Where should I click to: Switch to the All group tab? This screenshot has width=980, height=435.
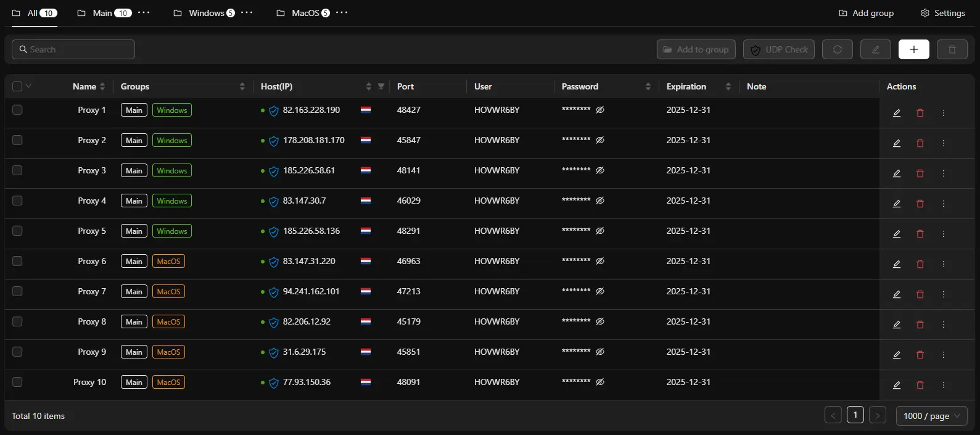coord(35,13)
